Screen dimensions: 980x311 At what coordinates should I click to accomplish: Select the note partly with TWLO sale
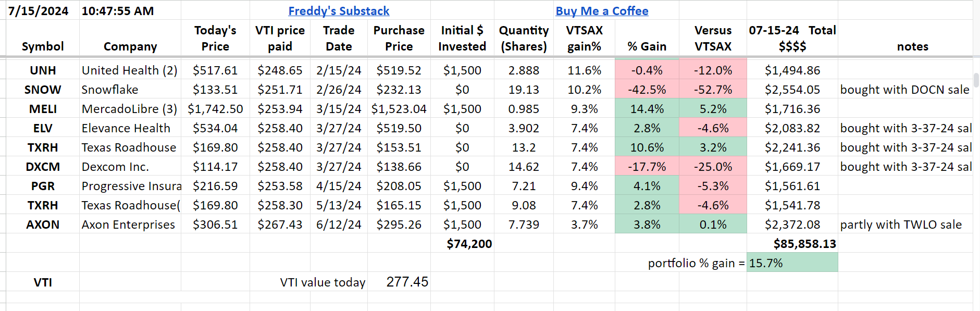(905, 225)
